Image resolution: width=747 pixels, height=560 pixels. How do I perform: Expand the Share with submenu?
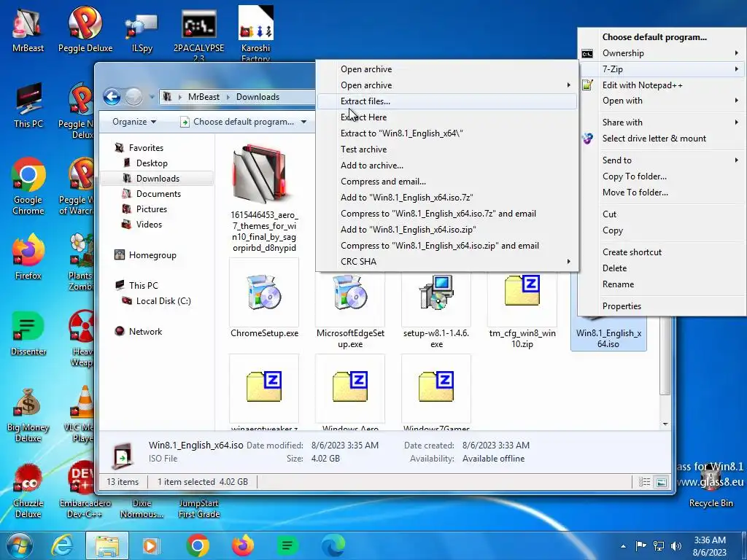click(662, 122)
